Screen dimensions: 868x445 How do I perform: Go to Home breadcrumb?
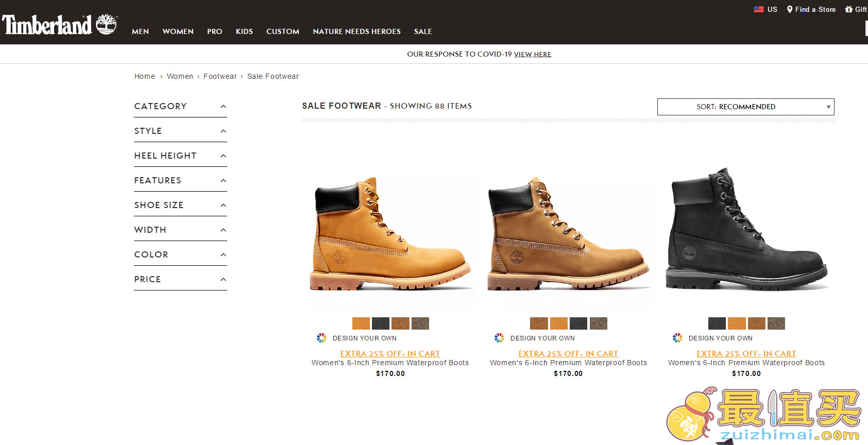145,76
